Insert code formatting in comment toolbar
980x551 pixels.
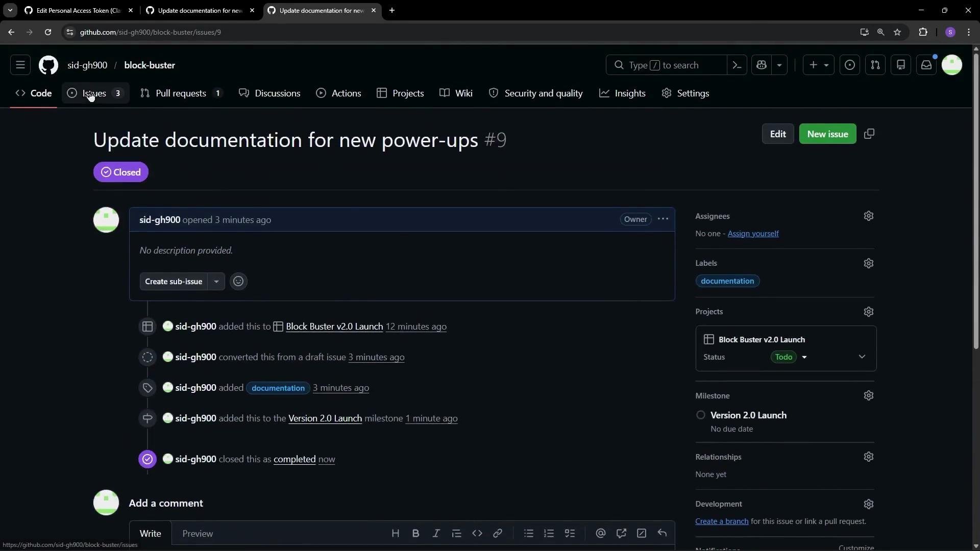coord(477,533)
